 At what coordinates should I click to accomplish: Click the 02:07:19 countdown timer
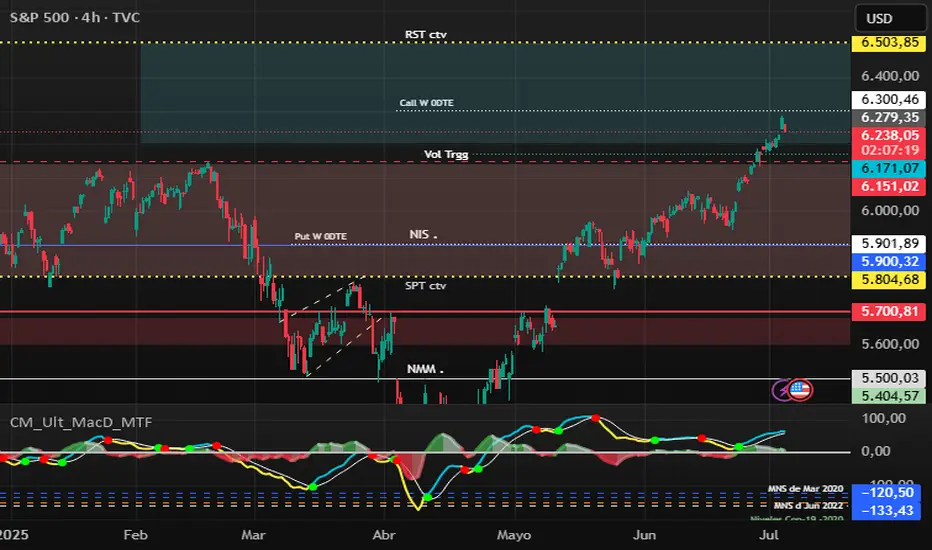[890, 150]
